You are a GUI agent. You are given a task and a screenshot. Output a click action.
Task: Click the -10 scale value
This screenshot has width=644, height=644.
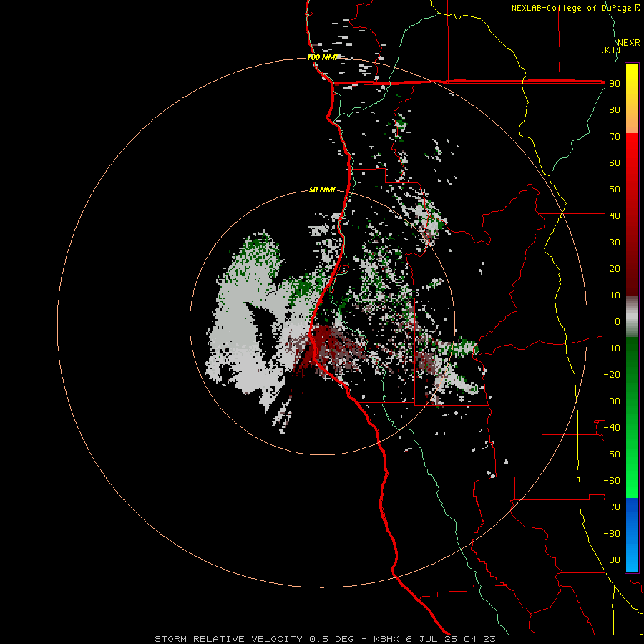point(612,348)
